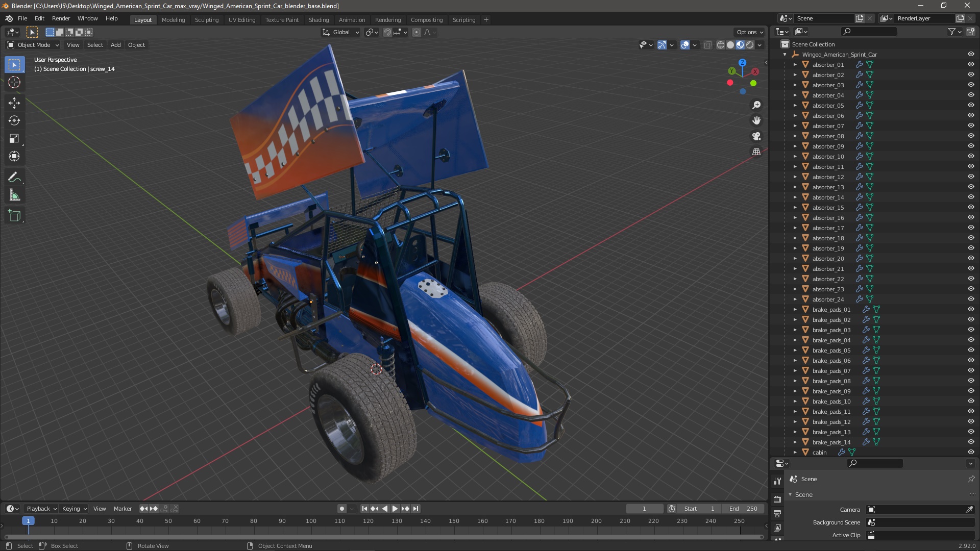
Task: Activate the Measure tool
Action: tap(14, 195)
